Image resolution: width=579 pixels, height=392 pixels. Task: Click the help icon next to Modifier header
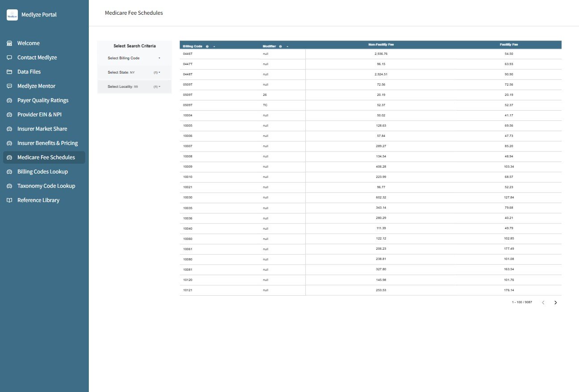coord(280,46)
